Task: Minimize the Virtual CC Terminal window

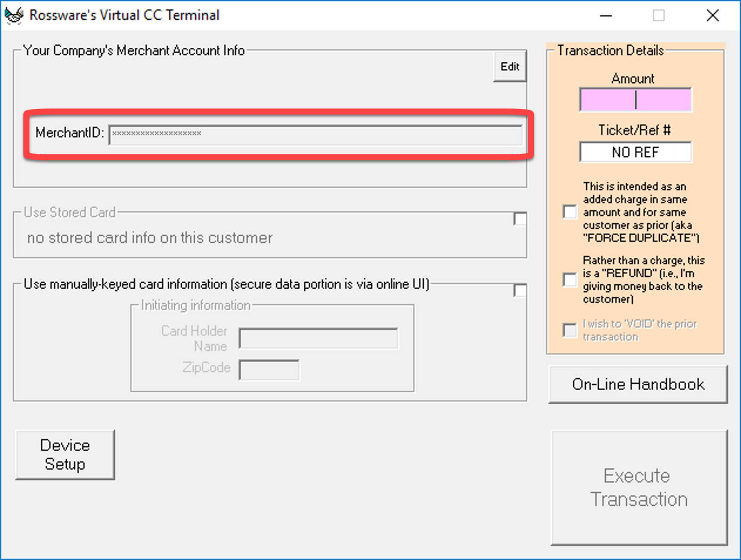Action: point(606,15)
